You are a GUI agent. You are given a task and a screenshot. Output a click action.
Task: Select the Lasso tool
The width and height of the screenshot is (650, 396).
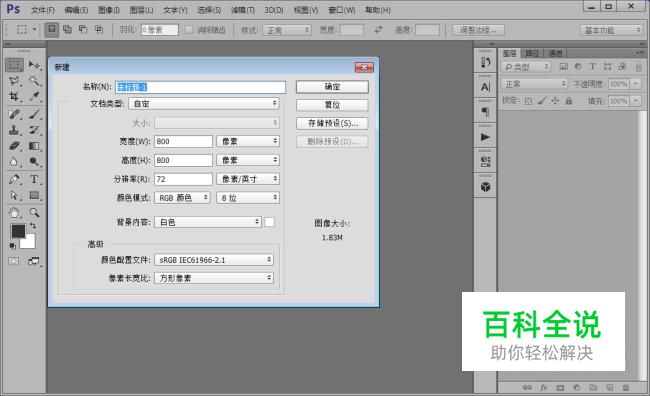(x=14, y=80)
